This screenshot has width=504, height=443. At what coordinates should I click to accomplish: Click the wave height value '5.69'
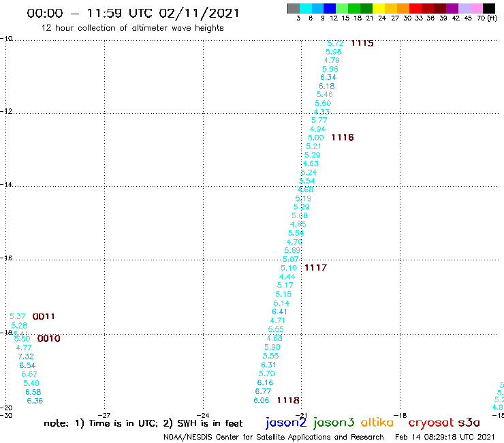point(292,250)
